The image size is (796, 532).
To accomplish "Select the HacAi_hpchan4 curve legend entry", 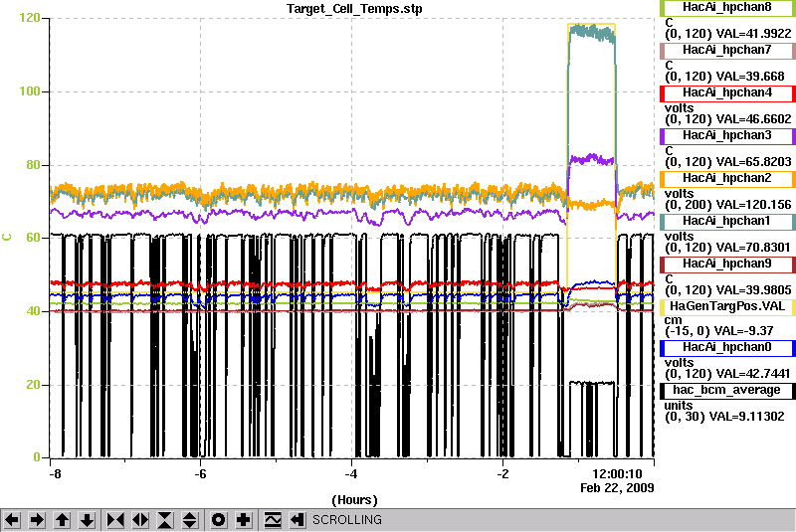I will point(727,93).
